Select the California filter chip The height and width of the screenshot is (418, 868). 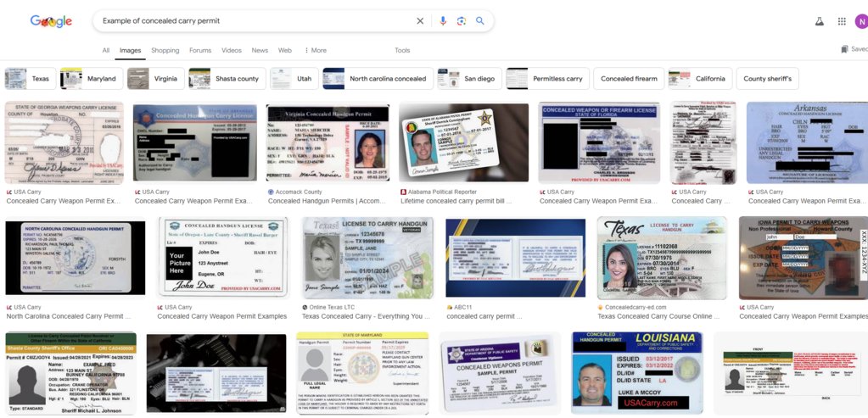[x=700, y=79]
